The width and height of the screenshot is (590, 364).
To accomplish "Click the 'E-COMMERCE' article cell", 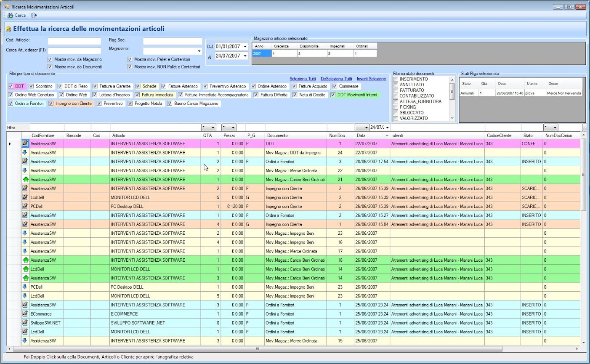I will point(155,314).
